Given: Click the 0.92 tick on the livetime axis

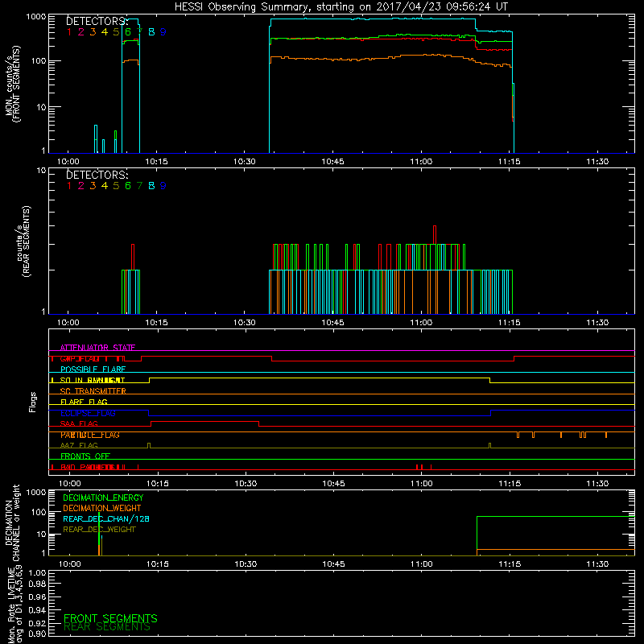Looking at the screenshot, I should pyautogui.click(x=37, y=623).
